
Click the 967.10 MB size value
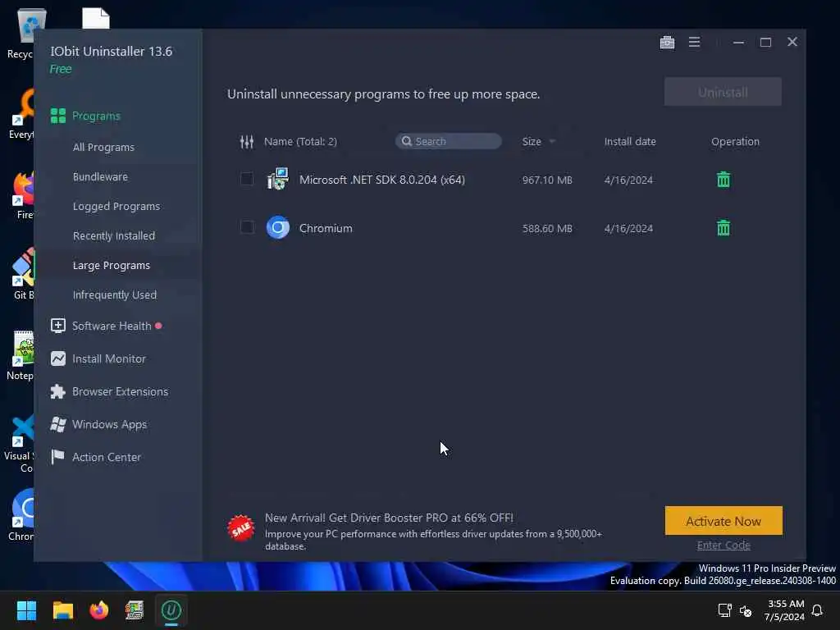[547, 180]
